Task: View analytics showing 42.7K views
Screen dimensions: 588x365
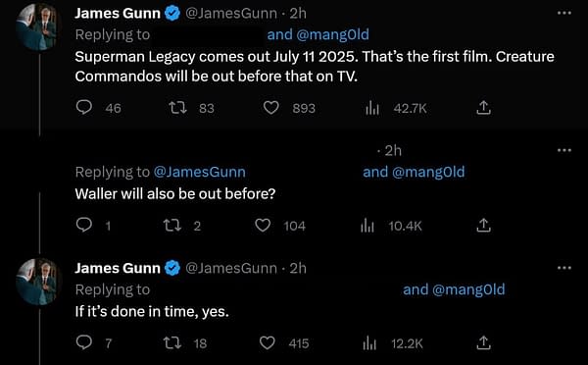Action: (x=372, y=109)
